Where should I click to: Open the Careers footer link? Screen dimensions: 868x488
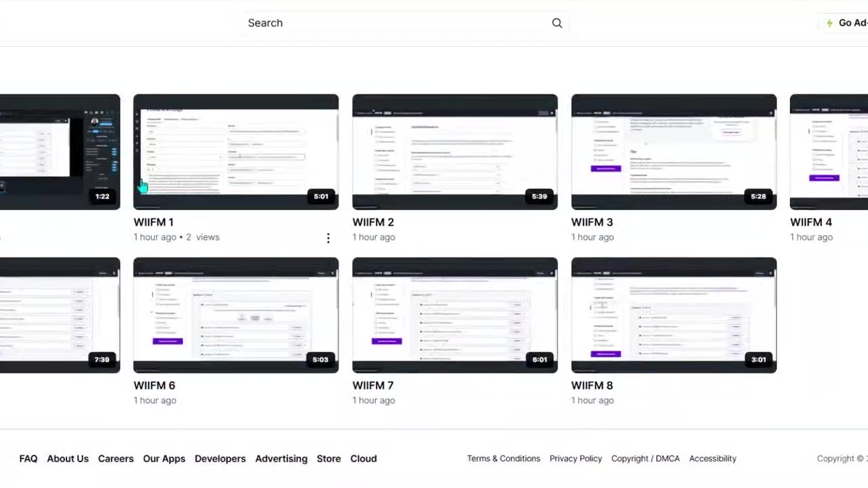pos(116,459)
